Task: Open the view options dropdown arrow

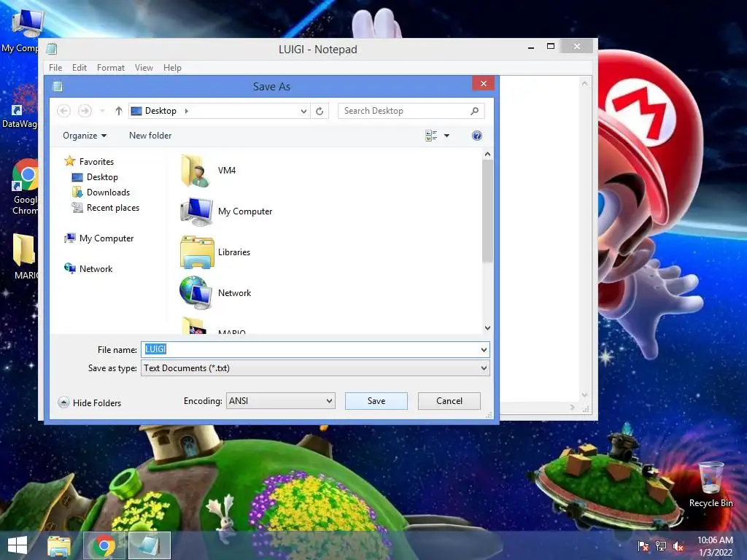Action: click(x=447, y=136)
